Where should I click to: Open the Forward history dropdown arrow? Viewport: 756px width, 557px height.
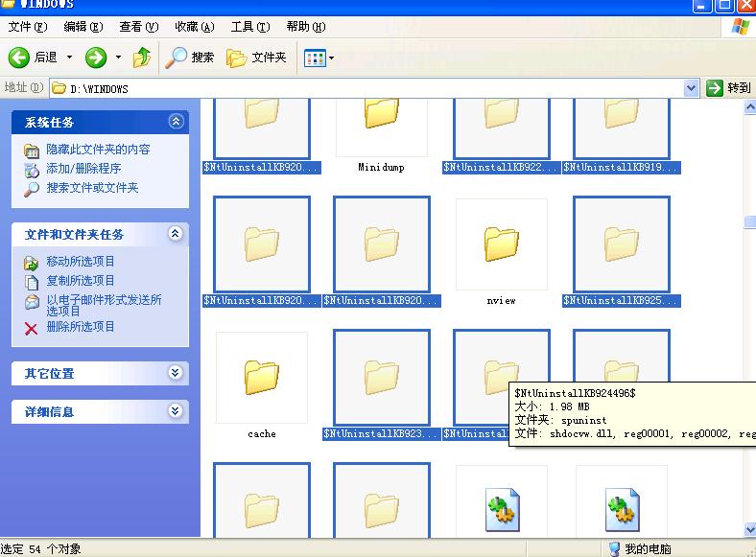[118, 58]
